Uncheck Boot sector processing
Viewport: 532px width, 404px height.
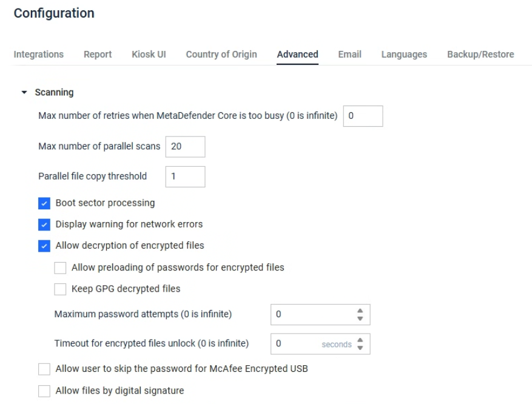(44, 203)
